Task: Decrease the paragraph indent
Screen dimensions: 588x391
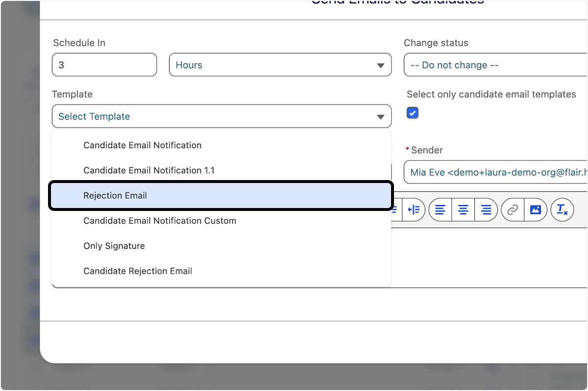Action: (x=414, y=209)
